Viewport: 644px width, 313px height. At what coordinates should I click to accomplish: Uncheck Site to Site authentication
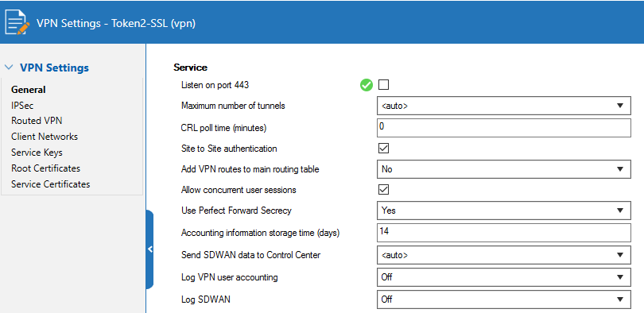pos(383,149)
